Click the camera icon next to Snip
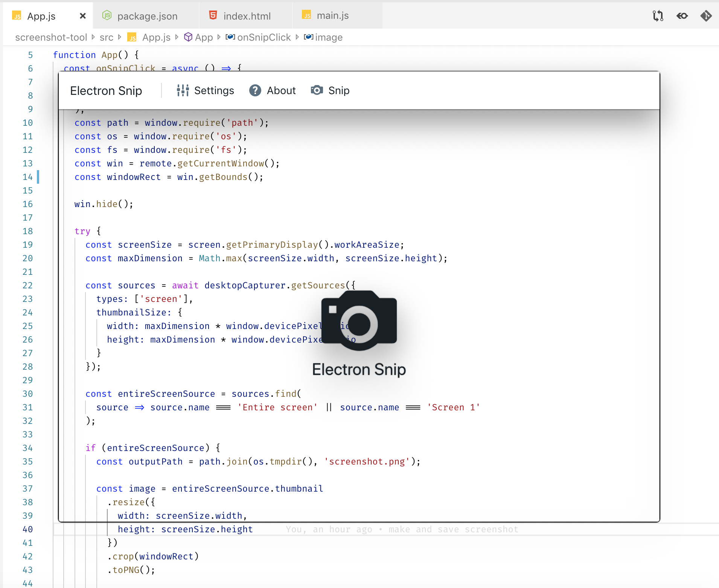The height and width of the screenshot is (588, 719). pos(317,90)
